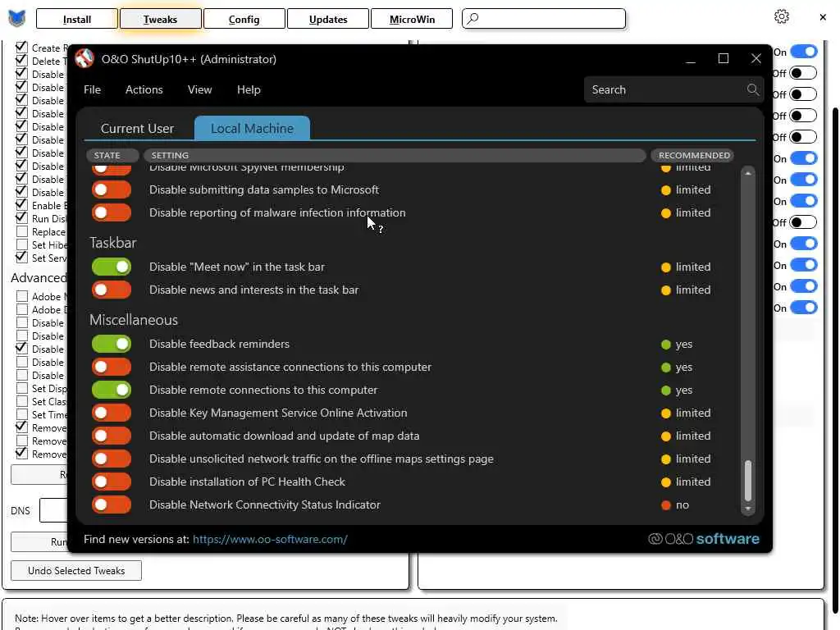Sort by STATE column header
840x630 pixels.
(x=112, y=155)
